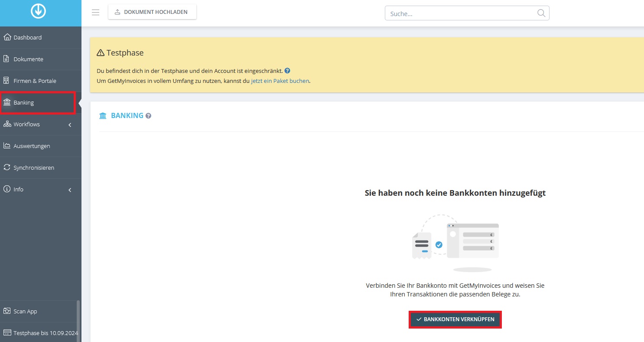Focus the Suche search field
The height and width of the screenshot is (342, 644).
pyautogui.click(x=467, y=13)
